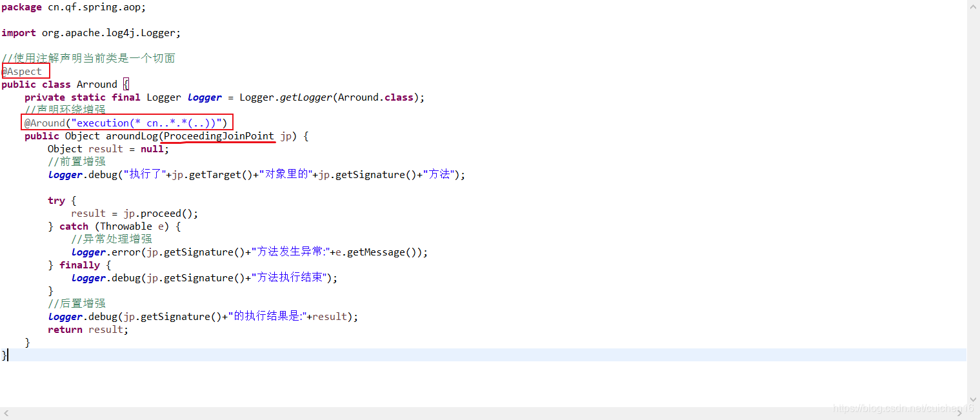Click the 'import org.apache.log4j.Logger;' statement
The image size is (980, 420).
91,33
